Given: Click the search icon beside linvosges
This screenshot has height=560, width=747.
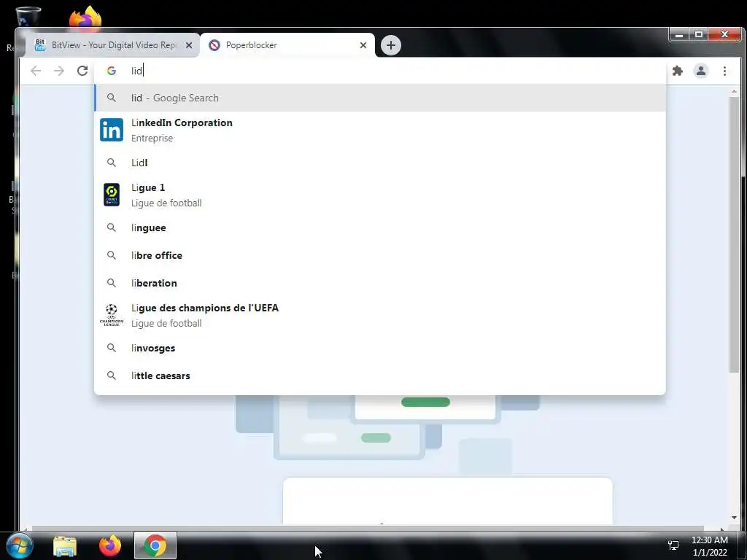Looking at the screenshot, I should click(x=112, y=348).
